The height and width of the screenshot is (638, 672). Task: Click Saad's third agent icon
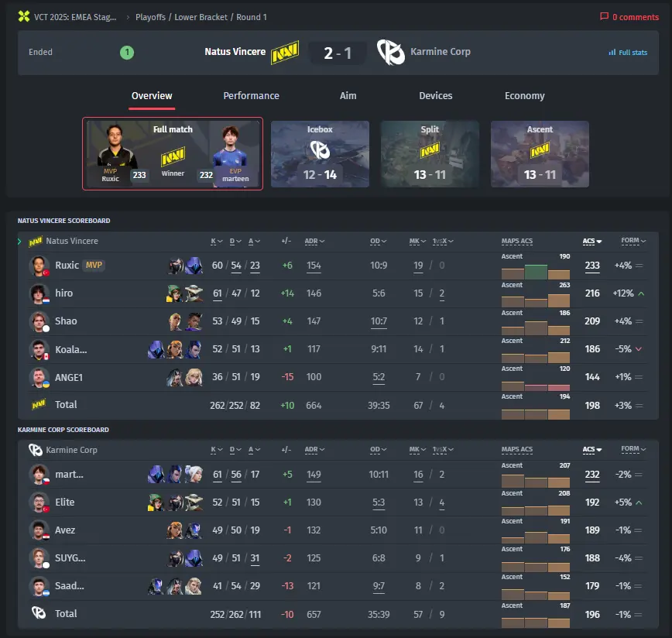click(x=194, y=586)
